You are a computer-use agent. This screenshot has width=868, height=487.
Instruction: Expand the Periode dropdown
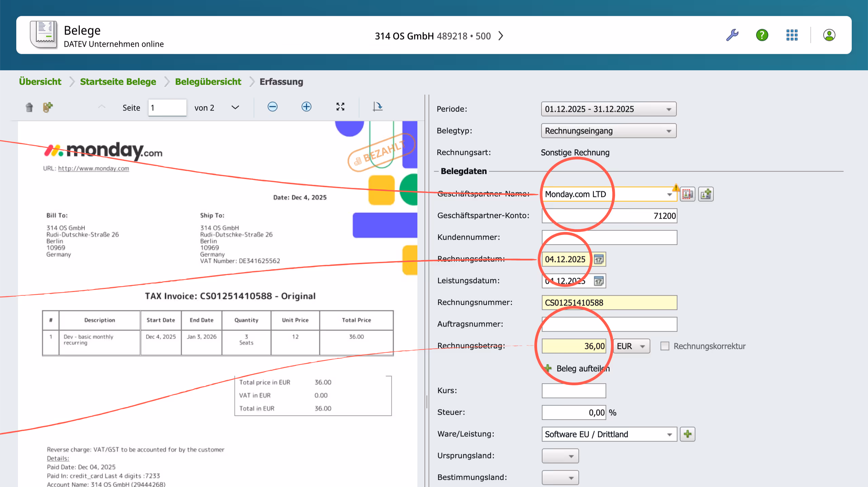[x=669, y=109]
